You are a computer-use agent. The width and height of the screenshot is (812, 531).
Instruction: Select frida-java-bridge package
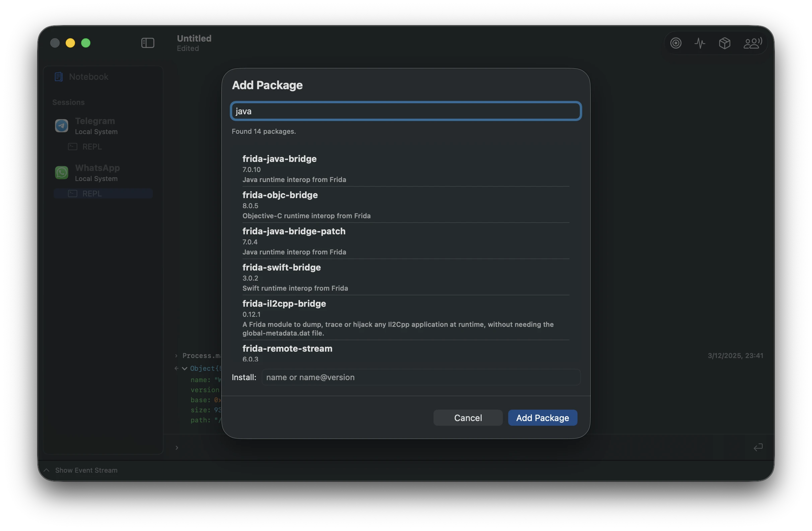(x=406, y=169)
